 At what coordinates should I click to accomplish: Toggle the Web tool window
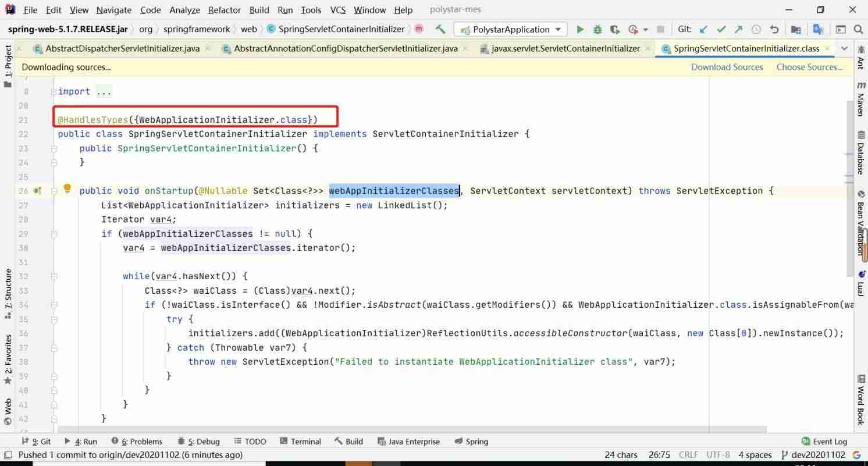8,412
